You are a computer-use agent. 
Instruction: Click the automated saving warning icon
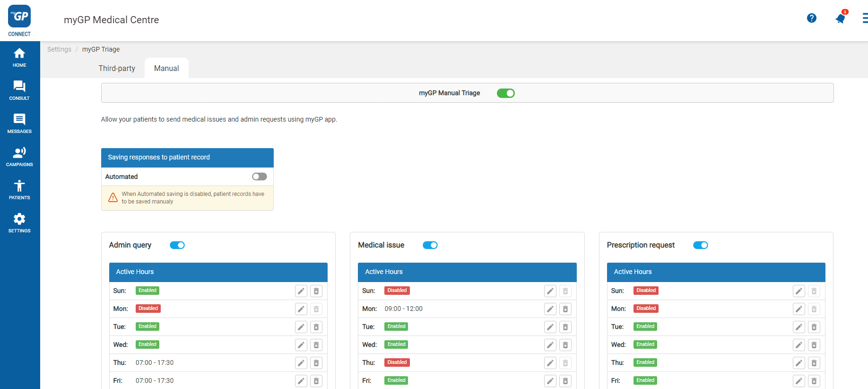point(113,197)
